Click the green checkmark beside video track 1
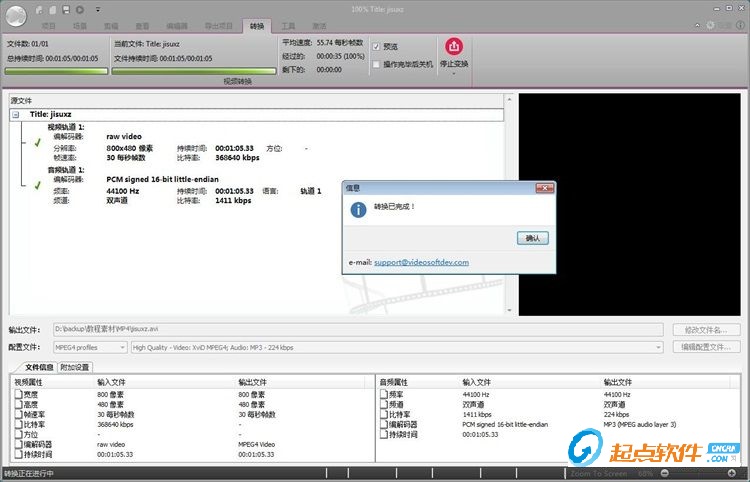 click(38, 142)
